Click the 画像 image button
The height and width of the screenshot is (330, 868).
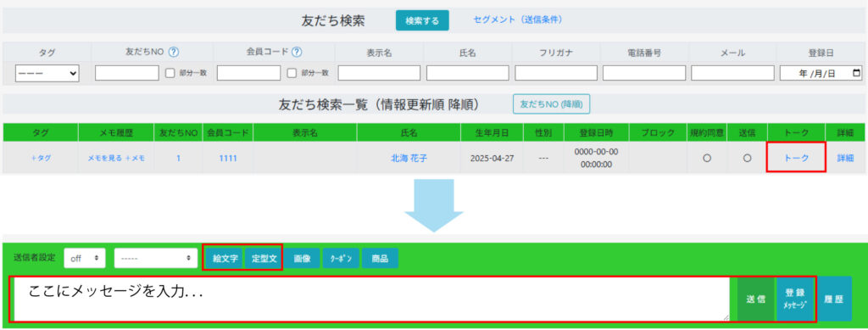[303, 259]
